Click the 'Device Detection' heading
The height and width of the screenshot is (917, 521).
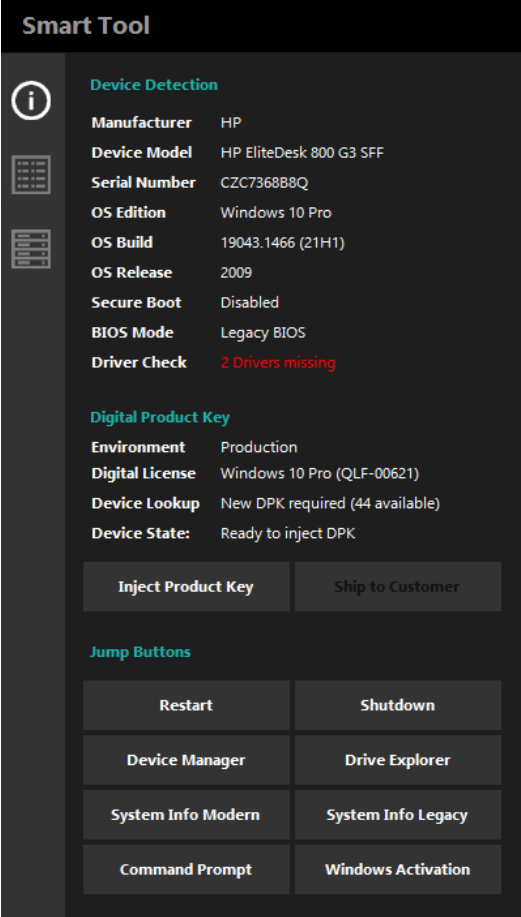pos(154,85)
